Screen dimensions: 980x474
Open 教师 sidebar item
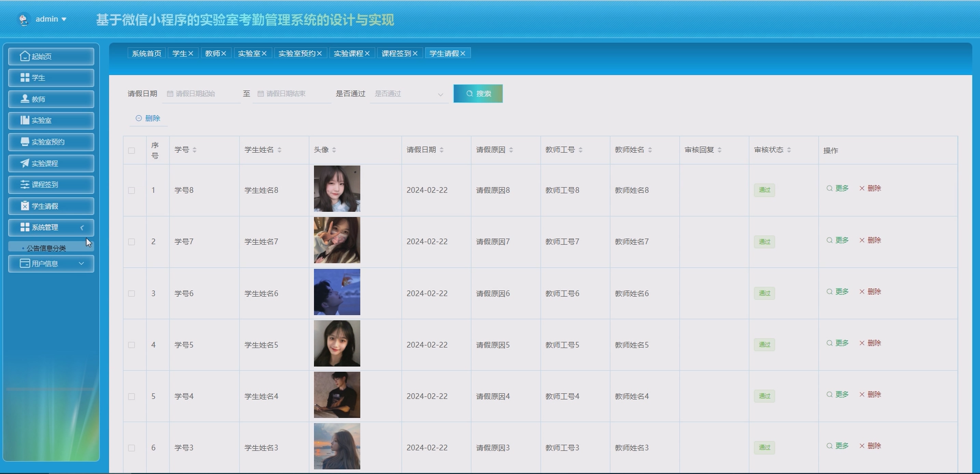tap(51, 99)
